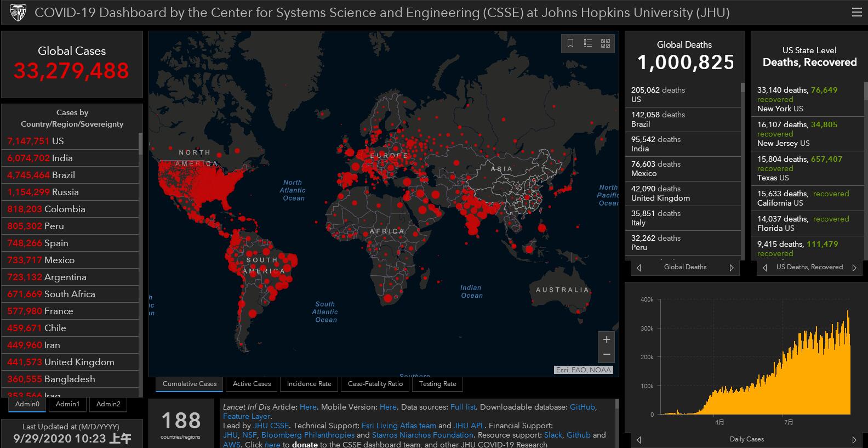The image size is (868, 448).
Task: Select the Admin1 tab
Action: coord(67,404)
